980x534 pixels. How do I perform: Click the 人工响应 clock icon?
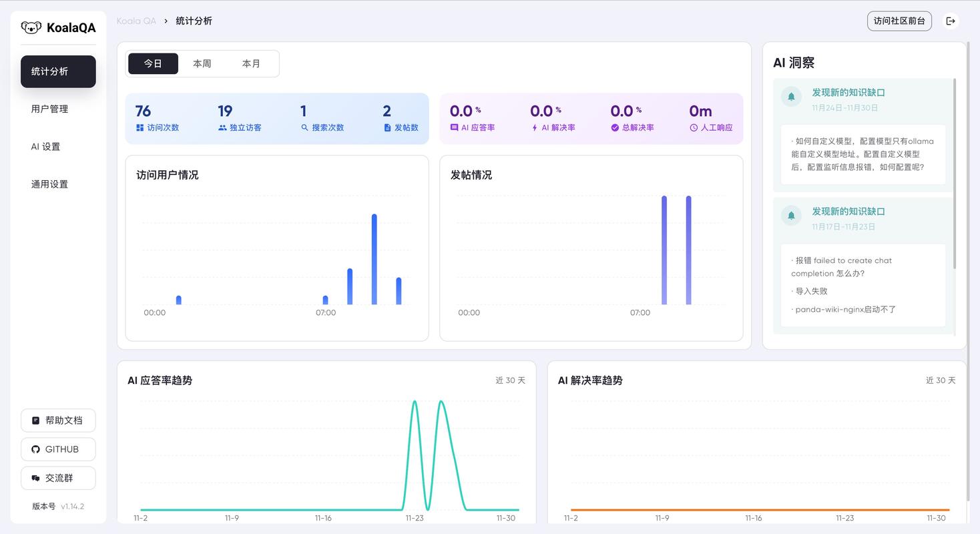pyautogui.click(x=694, y=127)
